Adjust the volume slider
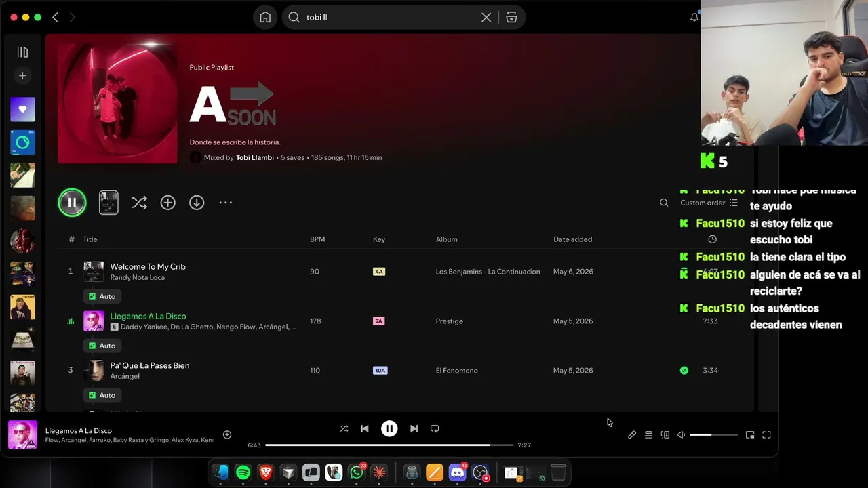This screenshot has width=868, height=488. pyautogui.click(x=713, y=435)
